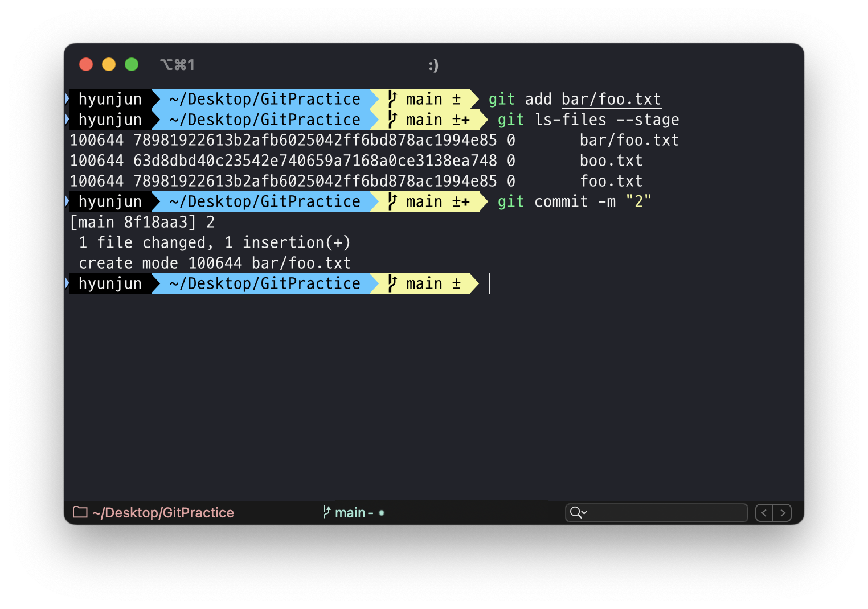This screenshot has width=868, height=609.
Task: Click 'create mode 100644 bar/foo.txt' line
Action: click(x=215, y=263)
